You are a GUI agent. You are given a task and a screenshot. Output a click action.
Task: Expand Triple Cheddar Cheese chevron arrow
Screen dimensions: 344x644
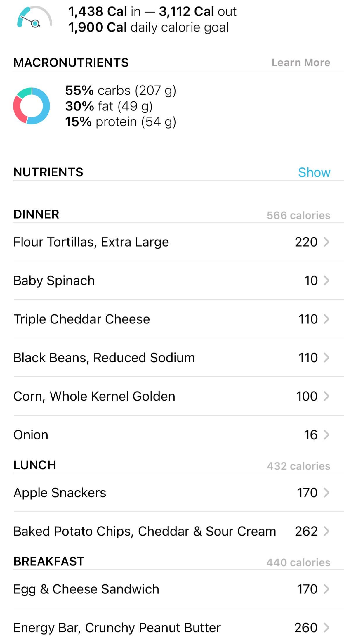[x=326, y=319]
